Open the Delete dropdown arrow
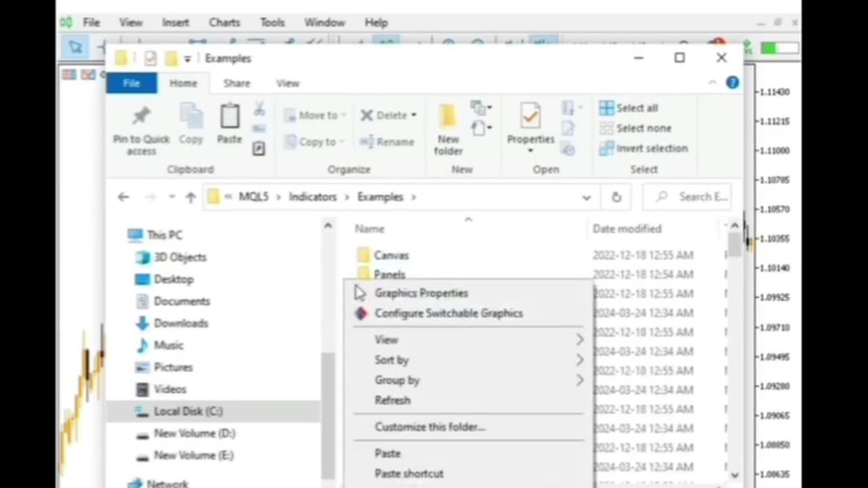The height and width of the screenshot is (488, 868). point(414,115)
